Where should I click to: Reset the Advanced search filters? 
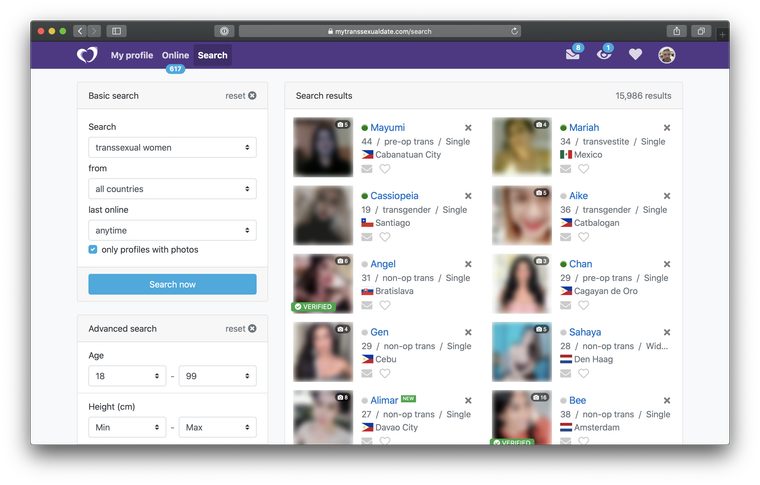click(x=240, y=329)
